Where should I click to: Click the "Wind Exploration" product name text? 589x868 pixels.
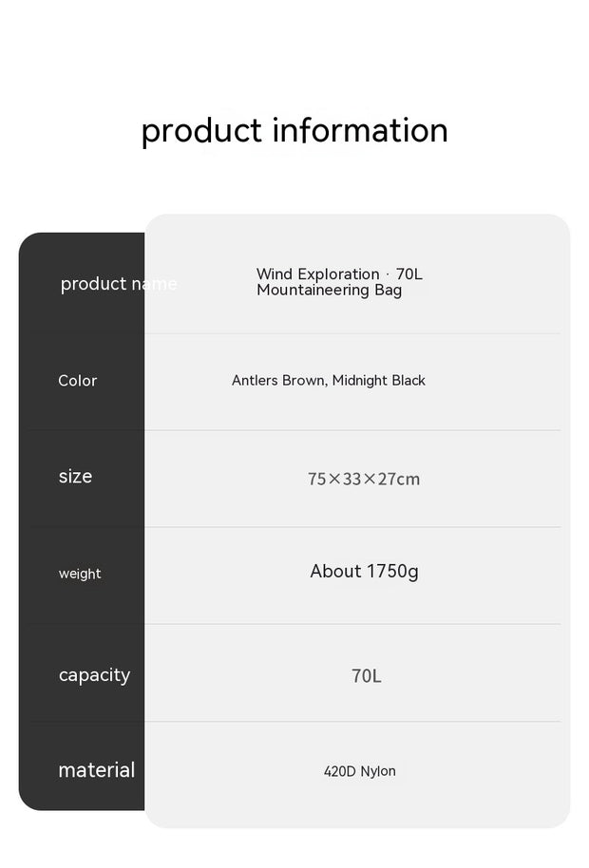[317, 274]
